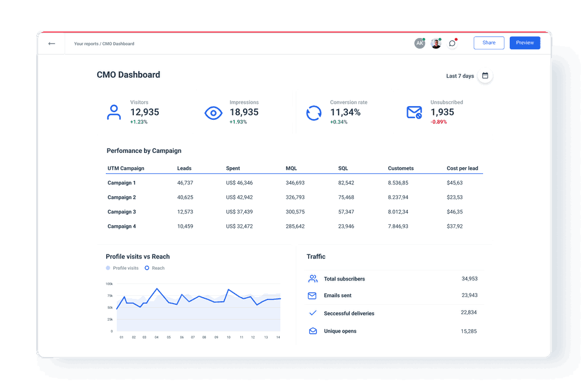The image size is (588, 389).
Task: Click the back arrow in the header
Action: (x=52, y=43)
